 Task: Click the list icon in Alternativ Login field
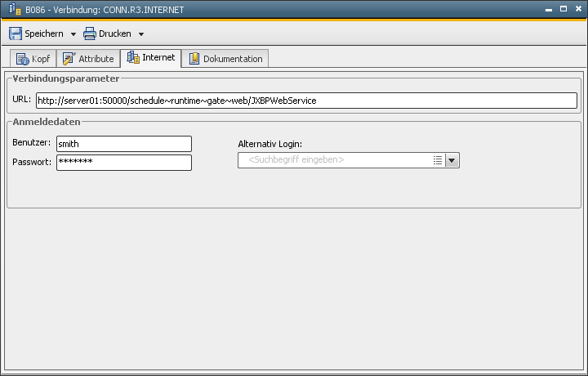(x=438, y=160)
